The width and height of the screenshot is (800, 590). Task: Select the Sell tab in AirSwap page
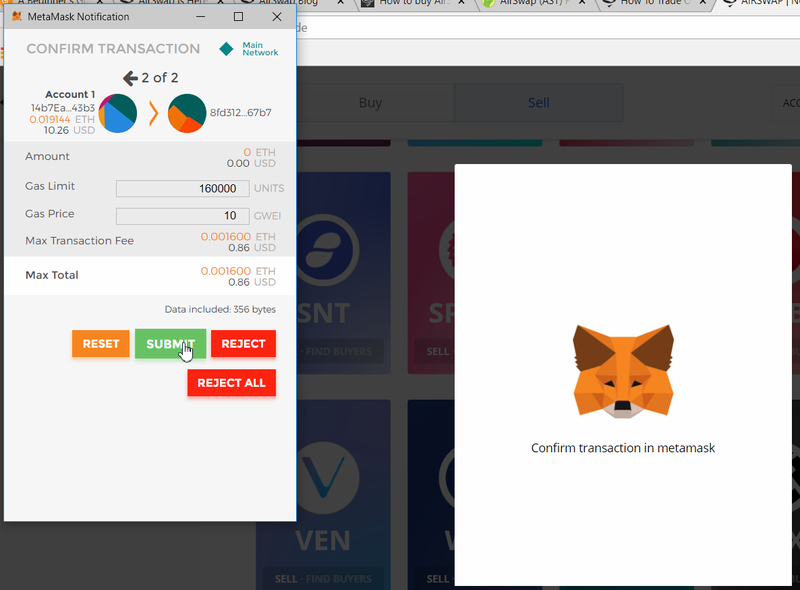tap(539, 103)
